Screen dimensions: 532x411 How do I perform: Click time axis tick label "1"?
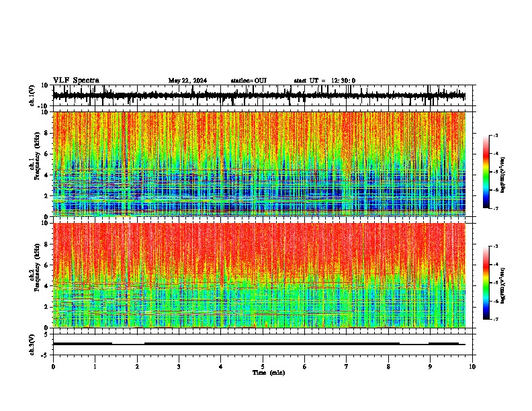click(95, 367)
